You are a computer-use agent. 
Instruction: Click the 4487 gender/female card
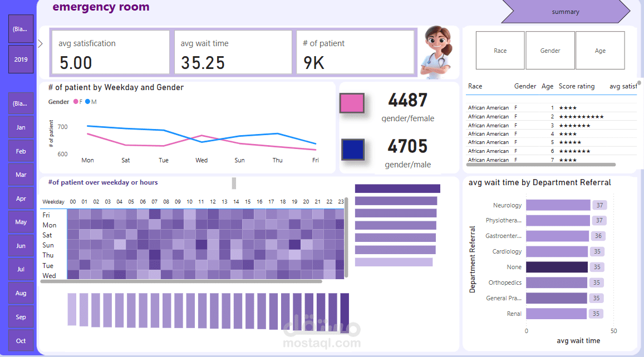(x=407, y=107)
